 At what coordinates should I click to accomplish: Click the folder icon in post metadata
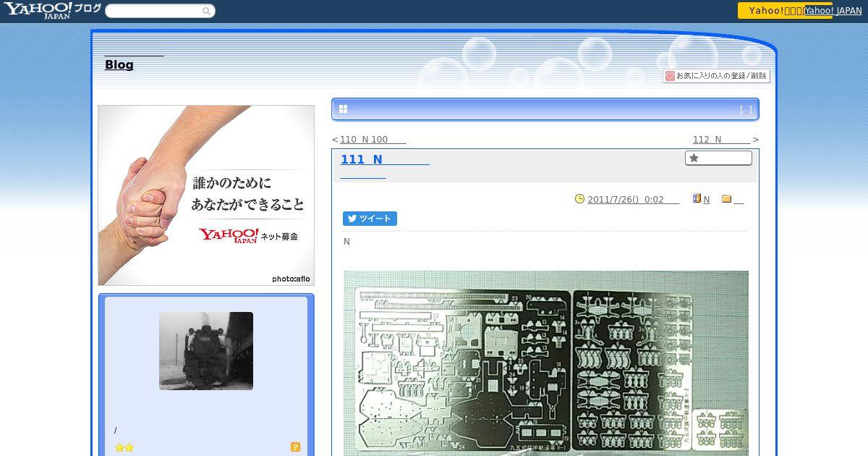(x=726, y=199)
